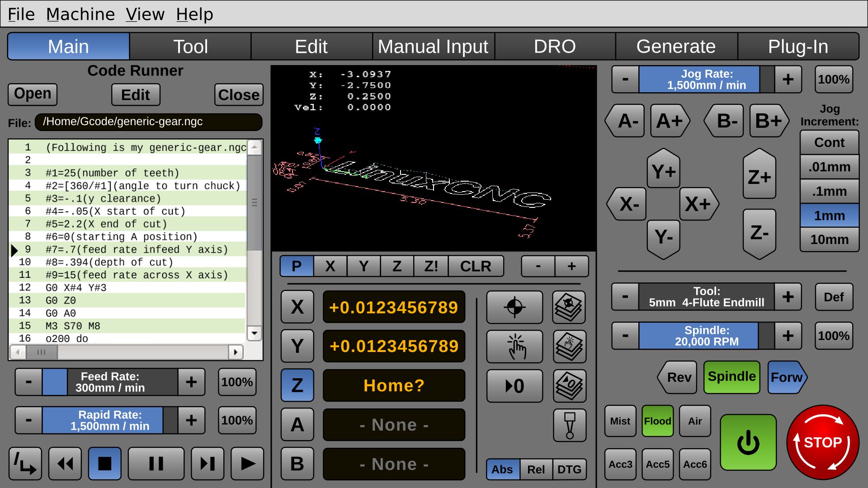Select 10mm jog increment
Screen dimensions: 868x488
830,239
